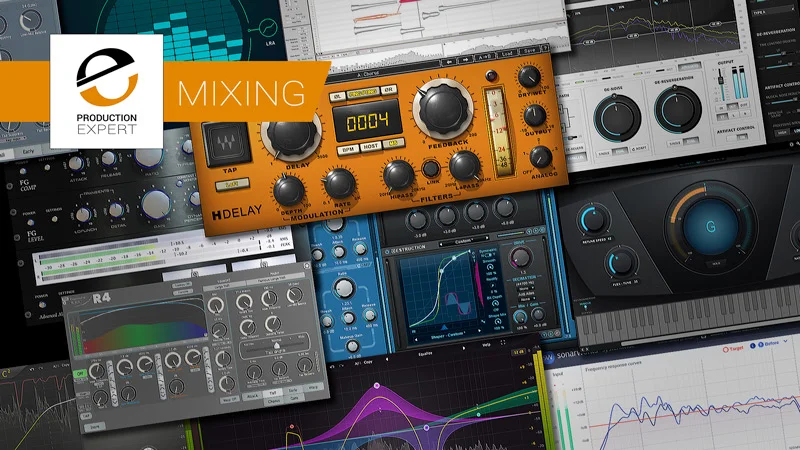Click the MIXING category banner
800x450 pixels.
coord(241,93)
